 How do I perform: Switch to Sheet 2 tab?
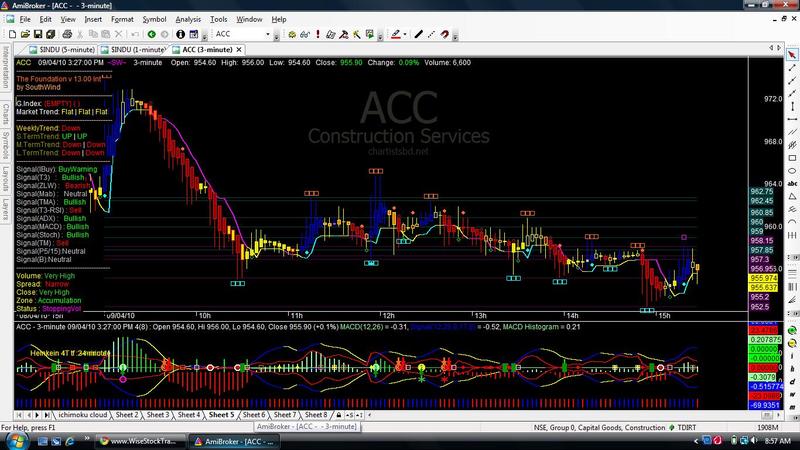[x=127, y=415]
